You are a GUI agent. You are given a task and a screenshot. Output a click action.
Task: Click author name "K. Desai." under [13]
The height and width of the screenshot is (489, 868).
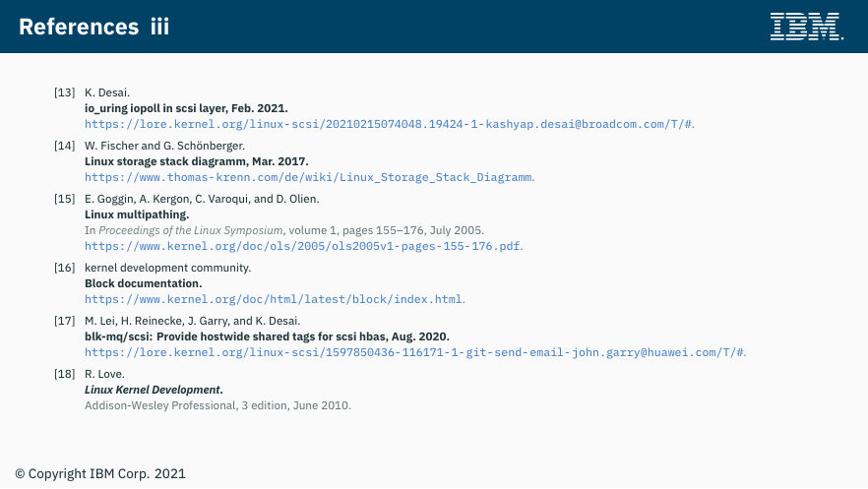point(107,92)
